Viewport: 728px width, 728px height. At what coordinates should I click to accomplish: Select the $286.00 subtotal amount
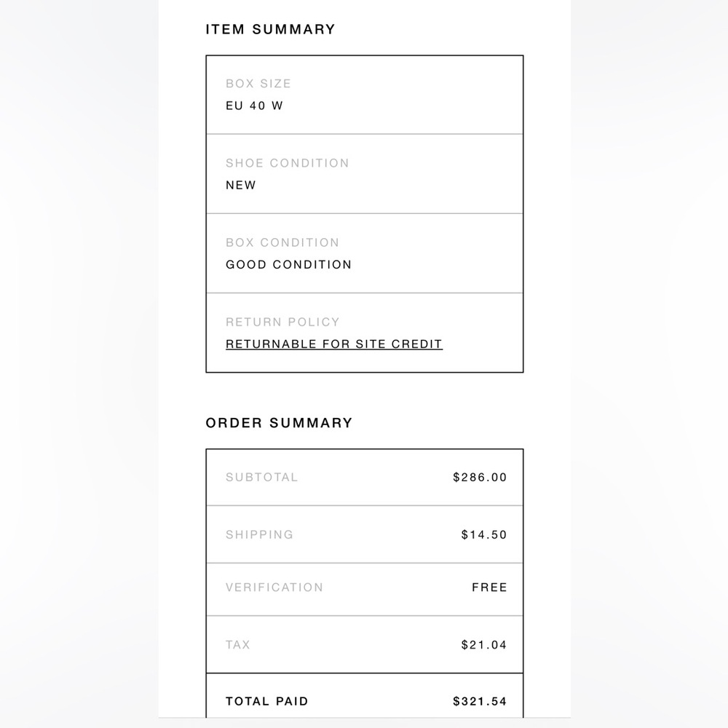[x=480, y=478]
